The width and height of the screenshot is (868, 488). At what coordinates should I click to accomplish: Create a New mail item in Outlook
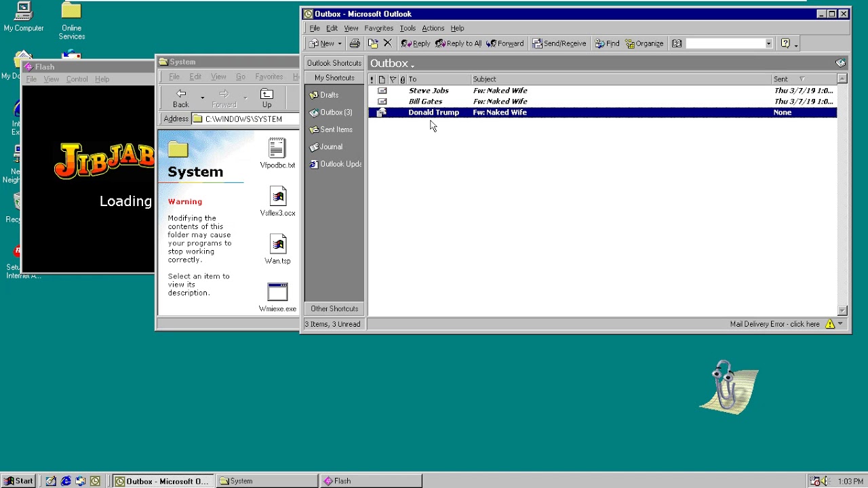(321, 43)
